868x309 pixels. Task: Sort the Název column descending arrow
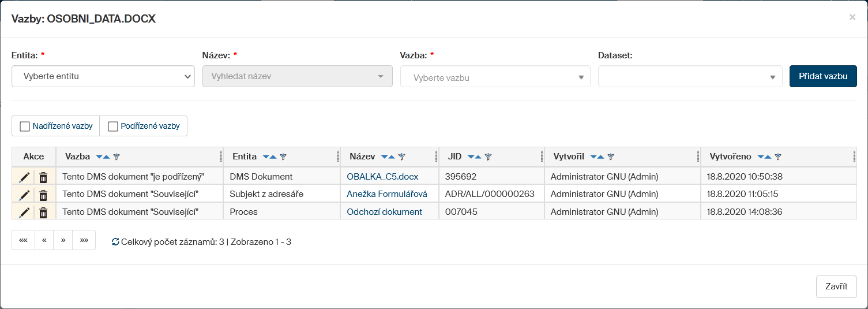tap(385, 157)
